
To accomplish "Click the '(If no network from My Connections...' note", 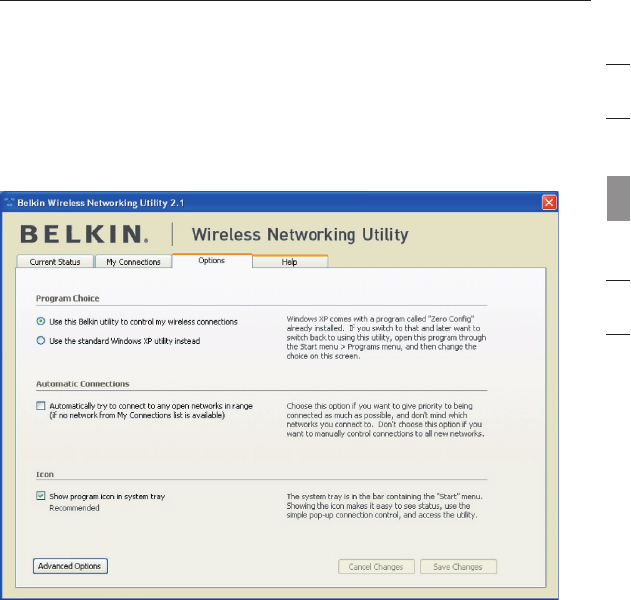I will pos(137,415).
